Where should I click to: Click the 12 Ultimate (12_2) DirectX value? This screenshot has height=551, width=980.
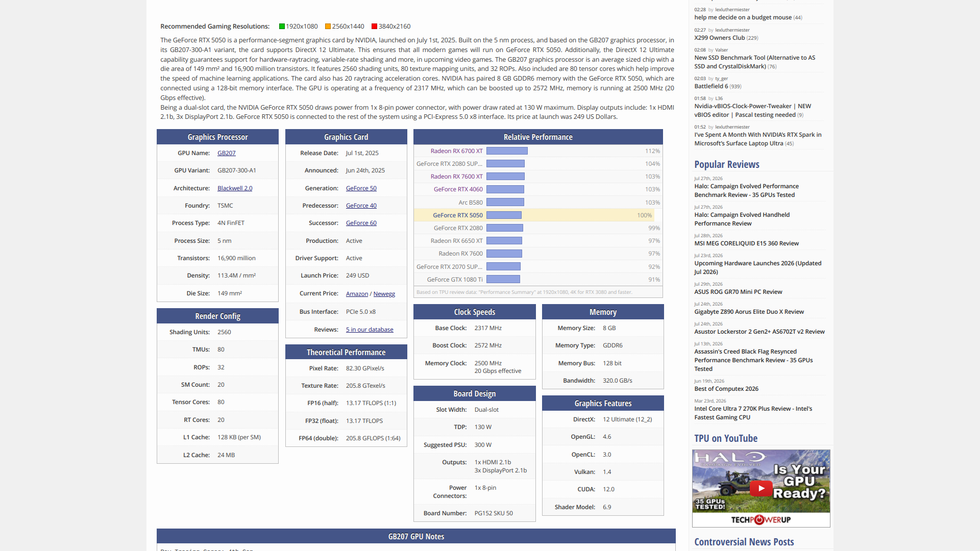tap(627, 419)
